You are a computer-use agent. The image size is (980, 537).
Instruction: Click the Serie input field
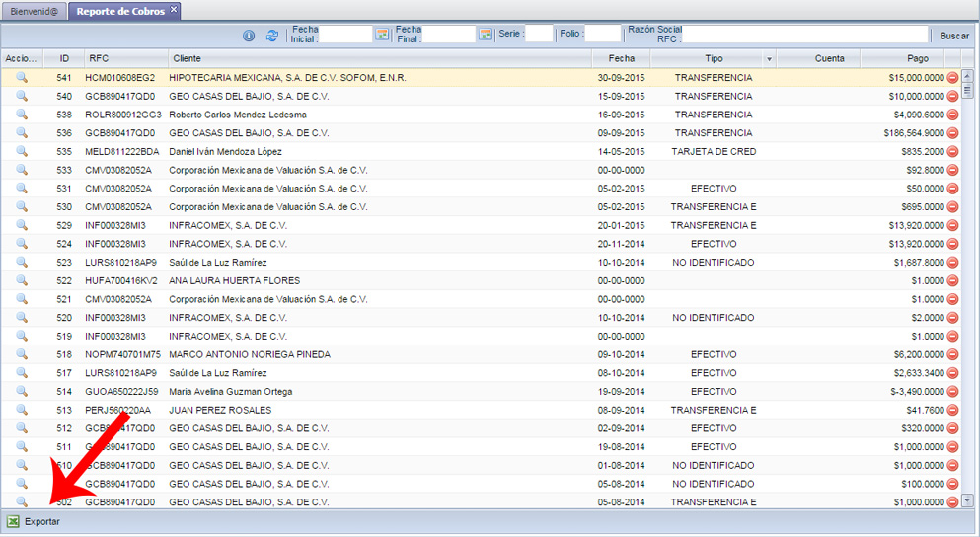[540, 35]
